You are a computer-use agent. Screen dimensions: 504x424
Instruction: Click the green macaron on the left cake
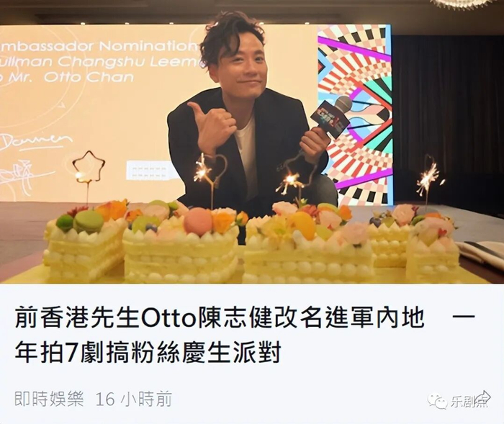89,222
